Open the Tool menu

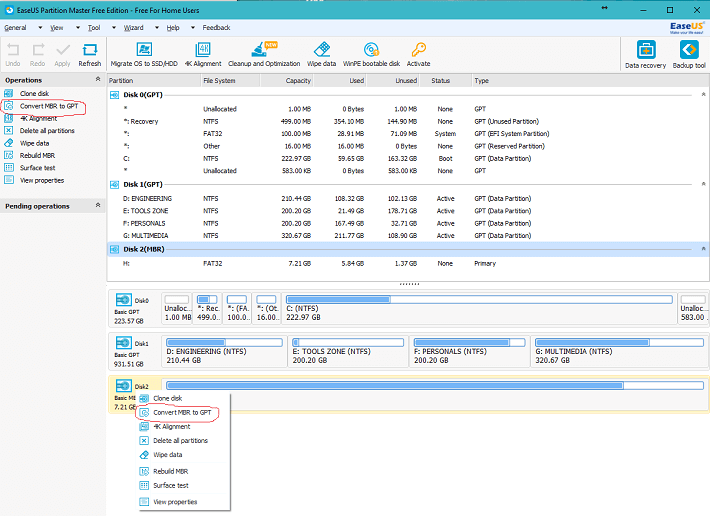[94, 28]
